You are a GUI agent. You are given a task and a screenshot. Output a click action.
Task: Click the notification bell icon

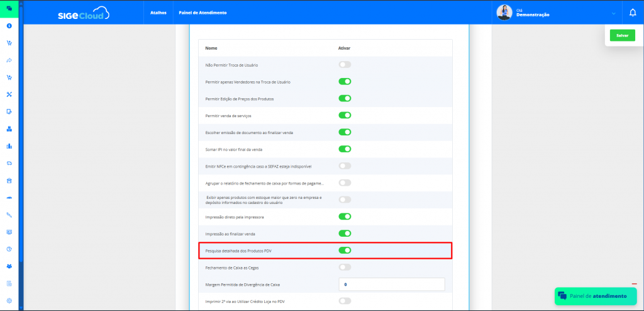coord(633,13)
